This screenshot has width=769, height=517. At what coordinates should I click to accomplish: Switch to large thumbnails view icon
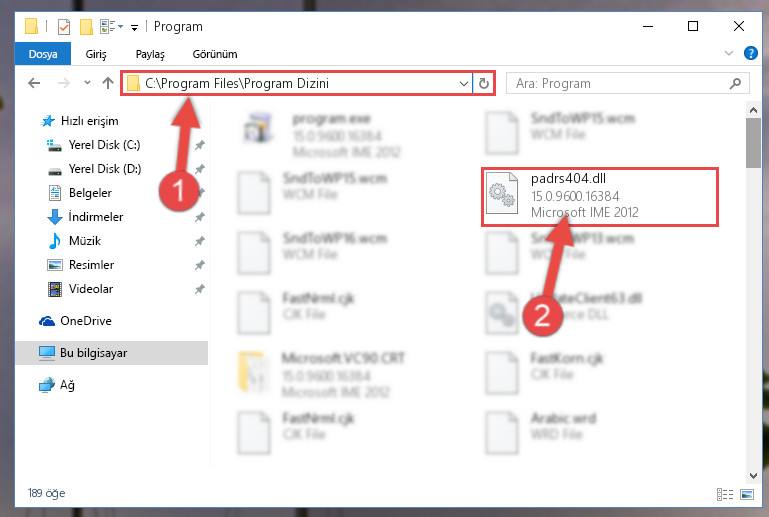coord(747,494)
